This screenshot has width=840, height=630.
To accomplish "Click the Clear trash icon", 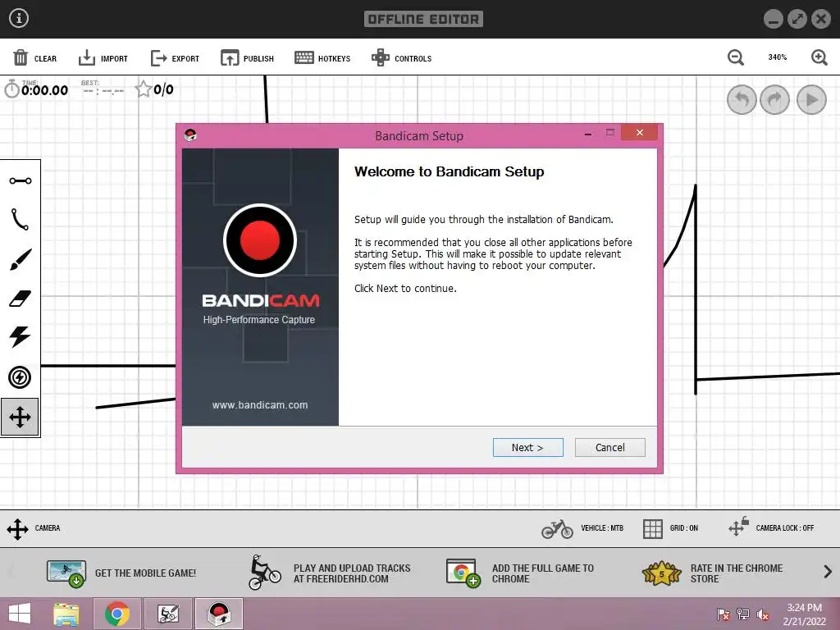I will (x=21, y=57).
